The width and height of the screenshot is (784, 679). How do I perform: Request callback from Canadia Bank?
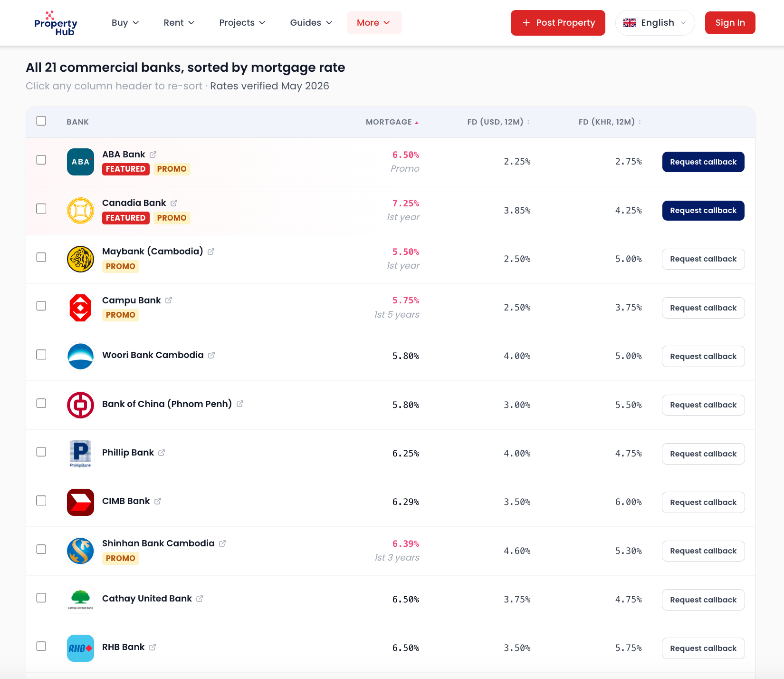(703, 211)
